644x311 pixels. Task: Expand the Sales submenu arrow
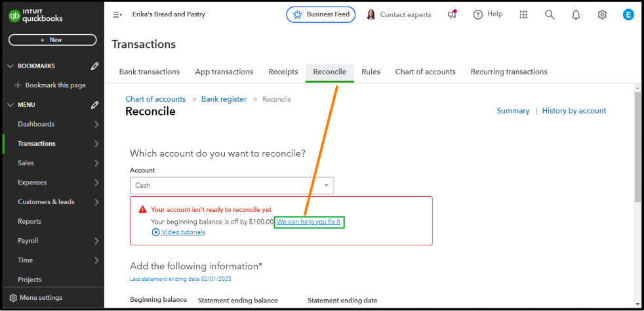tap(96, 163)
